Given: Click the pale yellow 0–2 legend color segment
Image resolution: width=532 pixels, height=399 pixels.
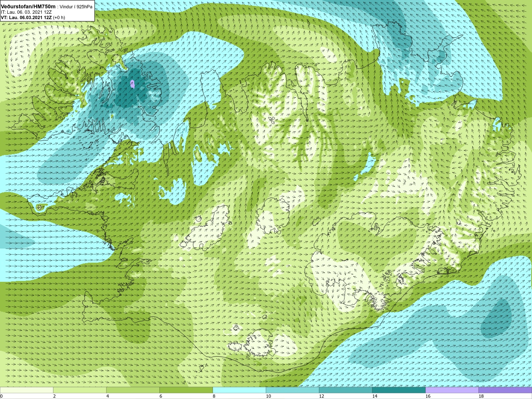Looking at the screenshot, I should click(27, 390).
